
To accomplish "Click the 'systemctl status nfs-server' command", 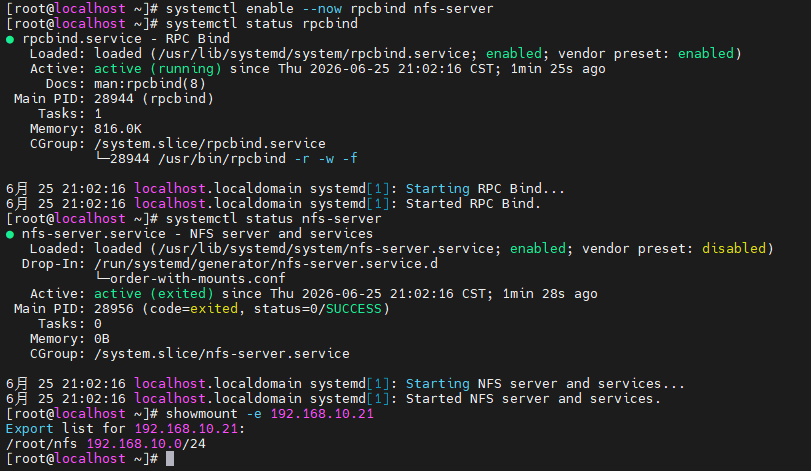I will 274,219.
